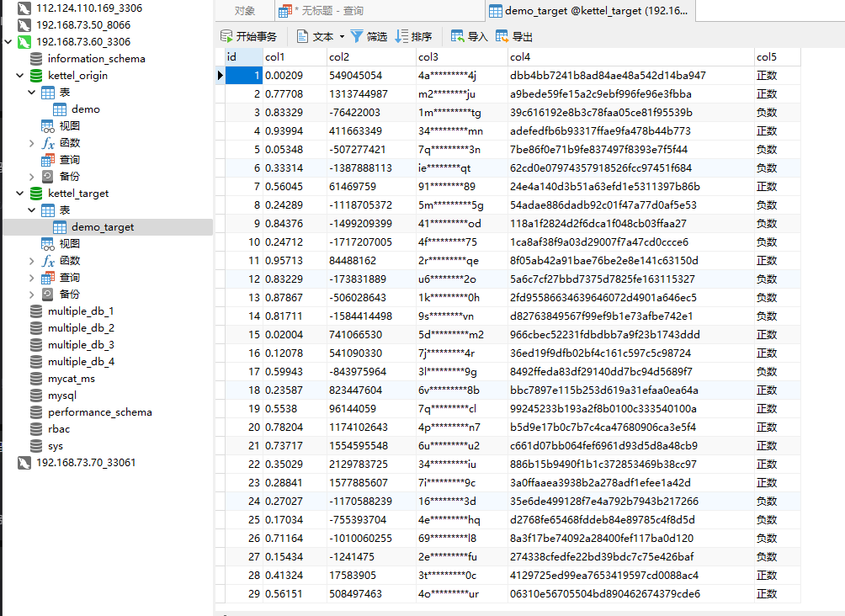Click the Export (导出) toolbar icon
Viewport: 845px width, 616px height.
[502, 36]
